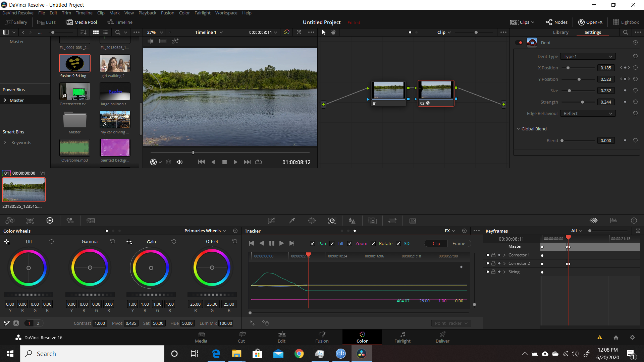Open the Playback menu

[147, 13]
